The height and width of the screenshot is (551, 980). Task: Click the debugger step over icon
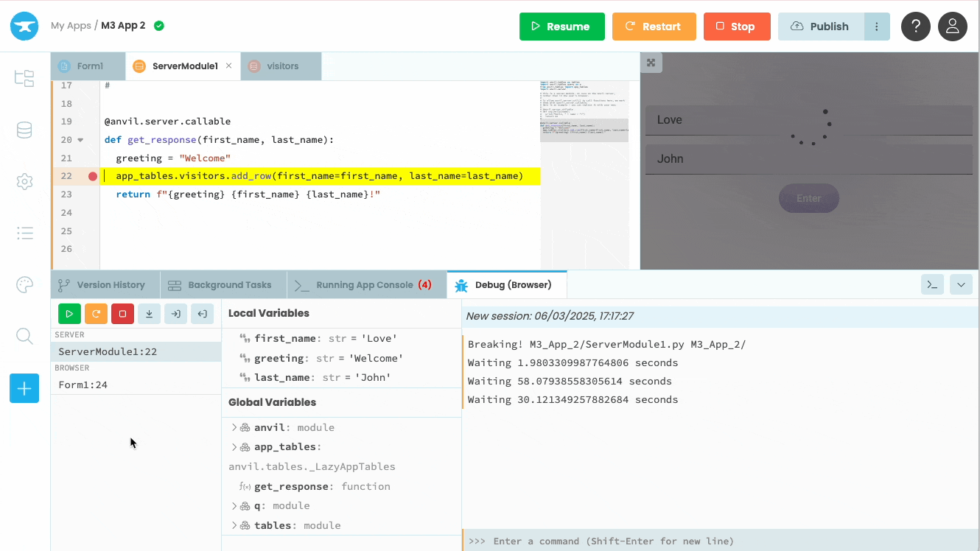pyautogui.click(x=149, y=314)
